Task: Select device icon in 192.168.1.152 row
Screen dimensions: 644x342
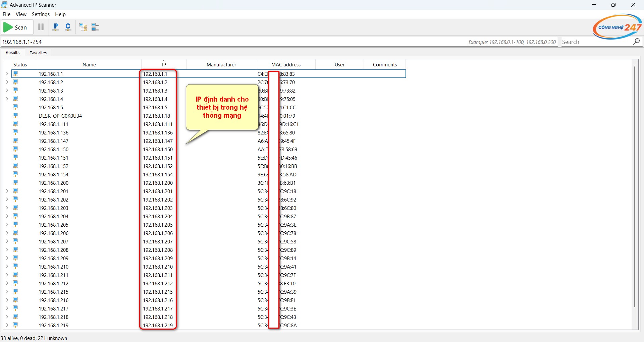Action: 15,166
